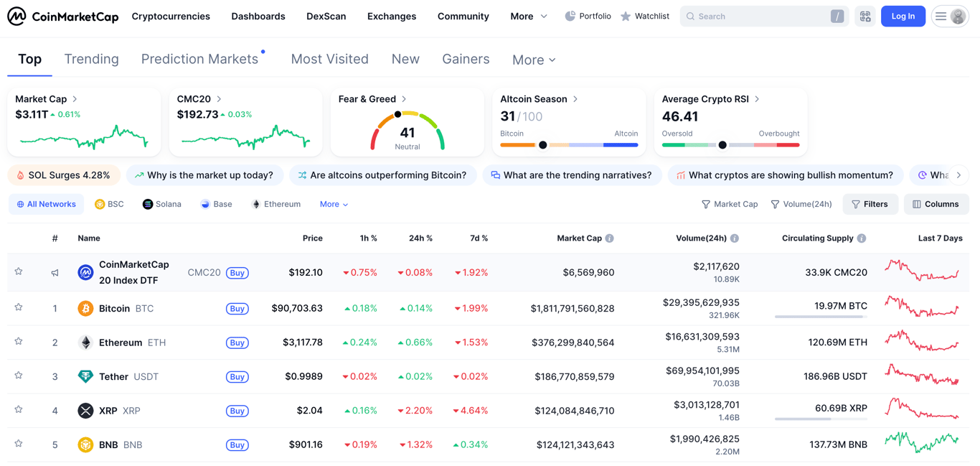Click Market Cap column info icon
The image size is (980, 466).
point(609,238)
